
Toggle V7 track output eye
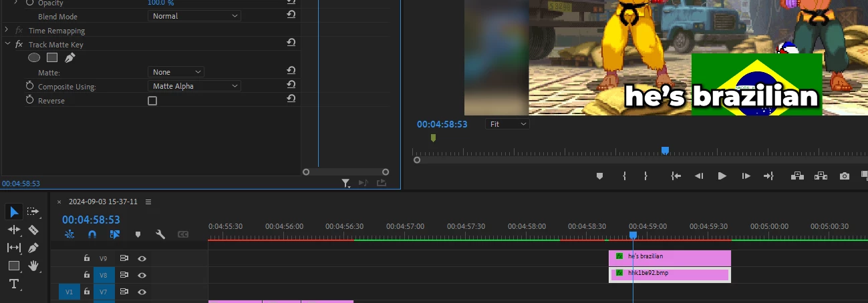tap(142, 292)
